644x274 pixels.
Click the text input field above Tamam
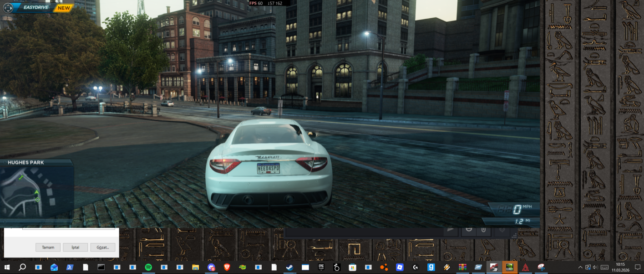(x=68, y=229)
